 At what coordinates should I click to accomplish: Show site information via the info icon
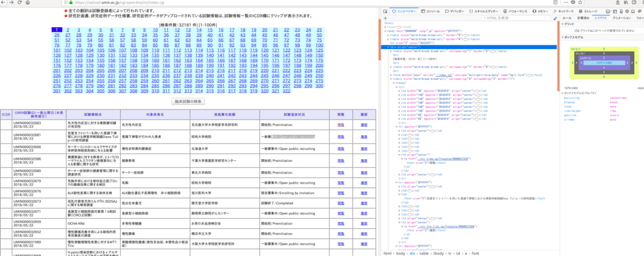66,2
